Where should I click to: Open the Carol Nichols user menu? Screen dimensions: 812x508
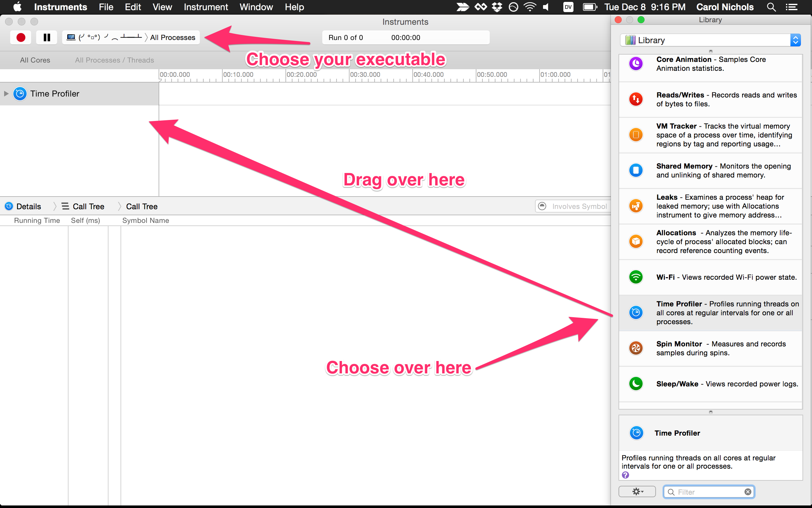click(725, 7)
